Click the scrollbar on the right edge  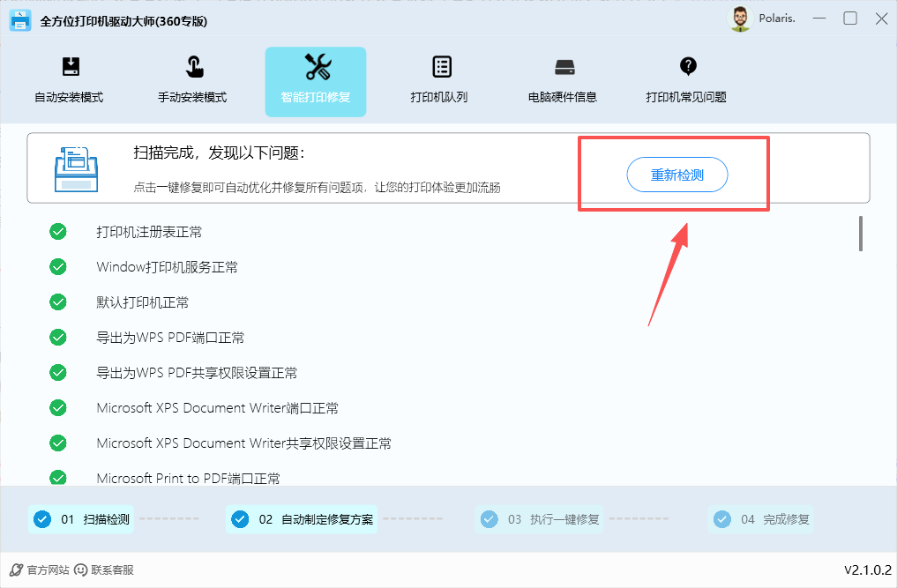click(861, 234)
